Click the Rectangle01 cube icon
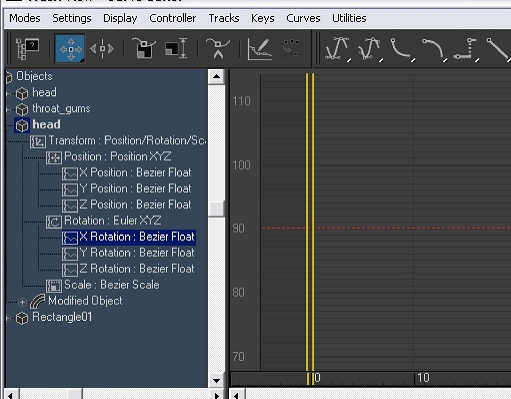The image size is (511, 399). click(x=22, y=318)
